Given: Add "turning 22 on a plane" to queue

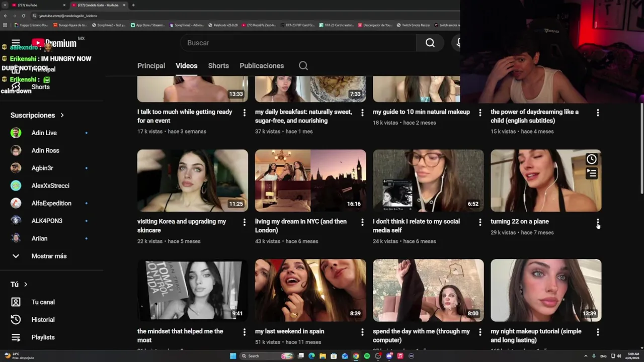Looking at the screenshot, I should tap(592, 173).
